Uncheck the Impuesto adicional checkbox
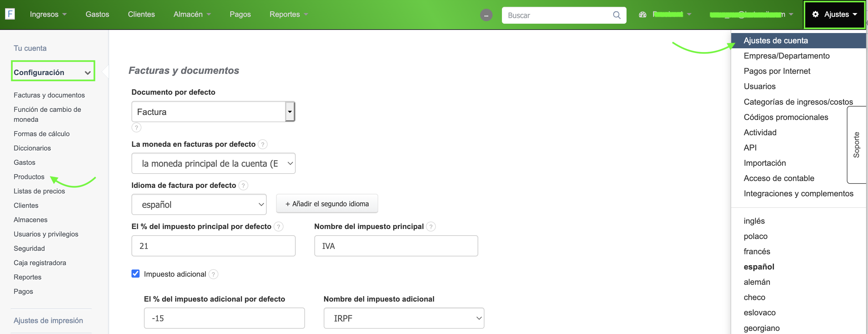 (x=136, y=274)
